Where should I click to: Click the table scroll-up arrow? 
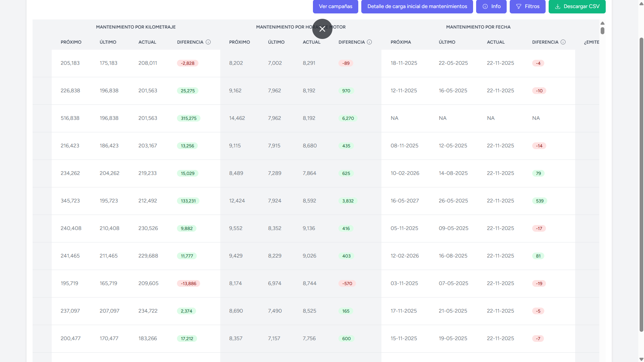pyautogui.click(x=602, y=23)
